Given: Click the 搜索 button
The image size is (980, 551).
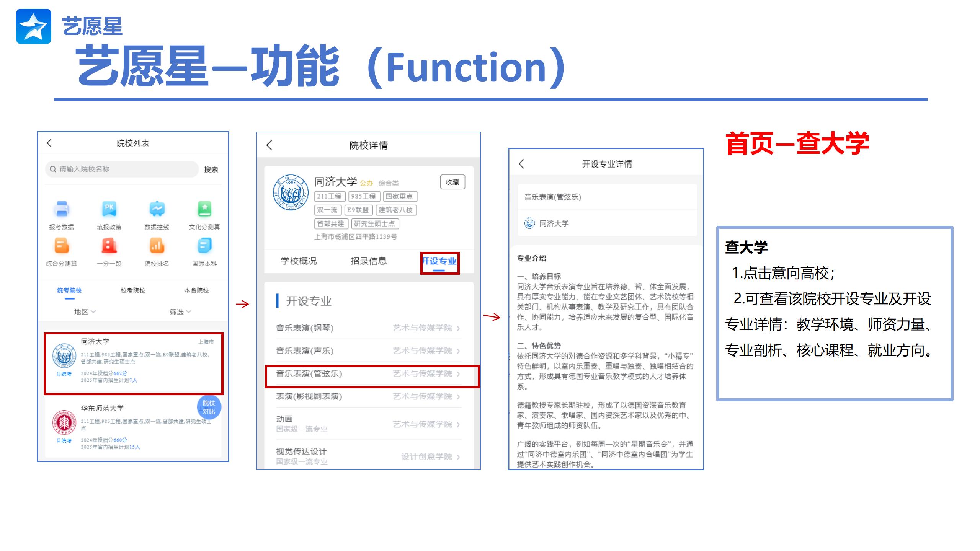Looking at the screenshot, I should click(x=211, y=170).
